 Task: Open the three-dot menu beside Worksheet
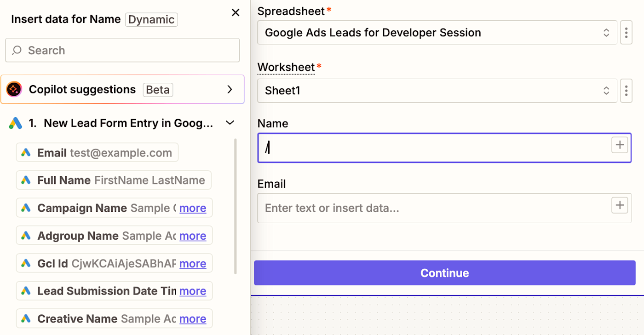[626, 91]
